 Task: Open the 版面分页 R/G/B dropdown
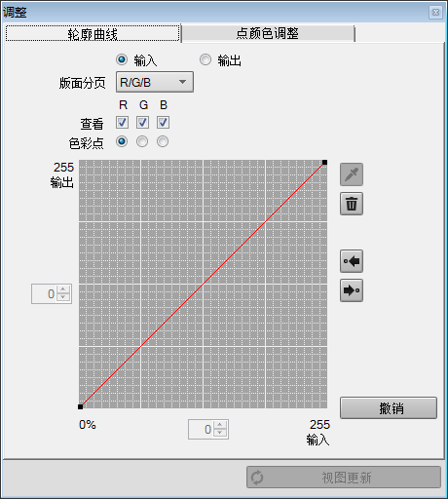coord(155,82)
